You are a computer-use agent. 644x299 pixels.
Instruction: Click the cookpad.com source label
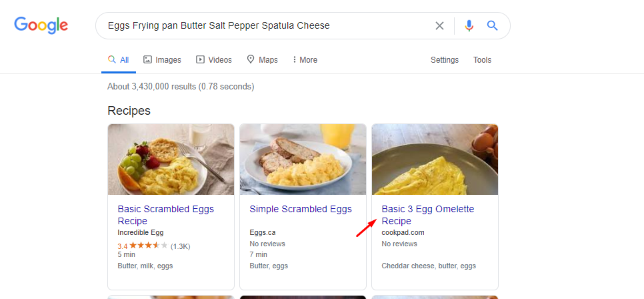(x=403, y=233)
